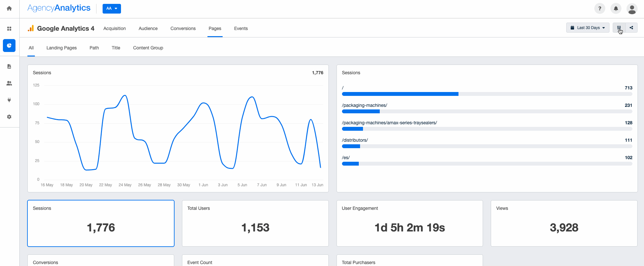Open the reports document icon in sidebar
The width and height of the screenshot is (644, 266).
coord(9,66)
